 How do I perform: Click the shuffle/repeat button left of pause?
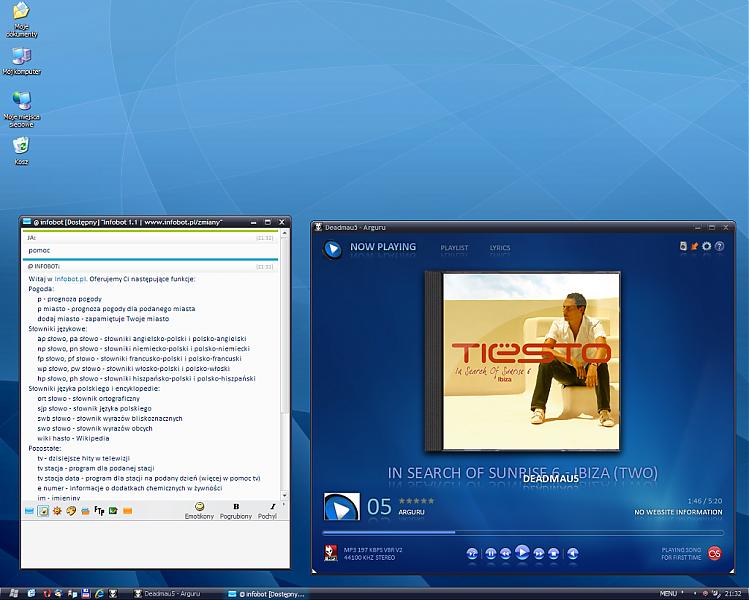tap(472, 553)
